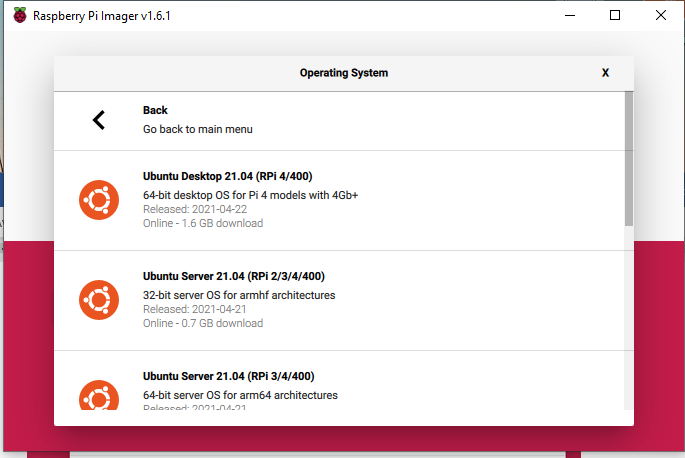Image resolution: width=685 pixels, height=458 pixels.
Task: Click 'Released: 2021-04-22' text
Action: tap(195, 209)
